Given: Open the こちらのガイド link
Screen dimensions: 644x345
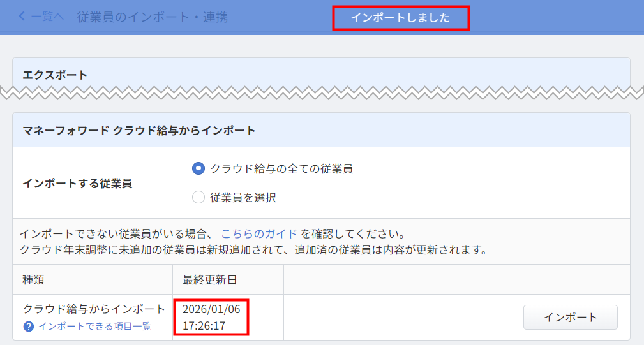Looking at the screenshot, I should coord(258,233).
